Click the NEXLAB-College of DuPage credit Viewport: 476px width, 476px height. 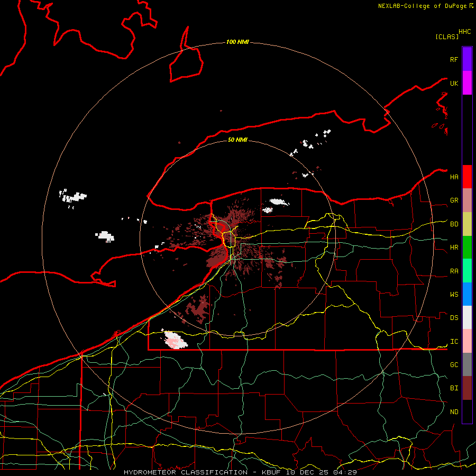tap(422, 6)
